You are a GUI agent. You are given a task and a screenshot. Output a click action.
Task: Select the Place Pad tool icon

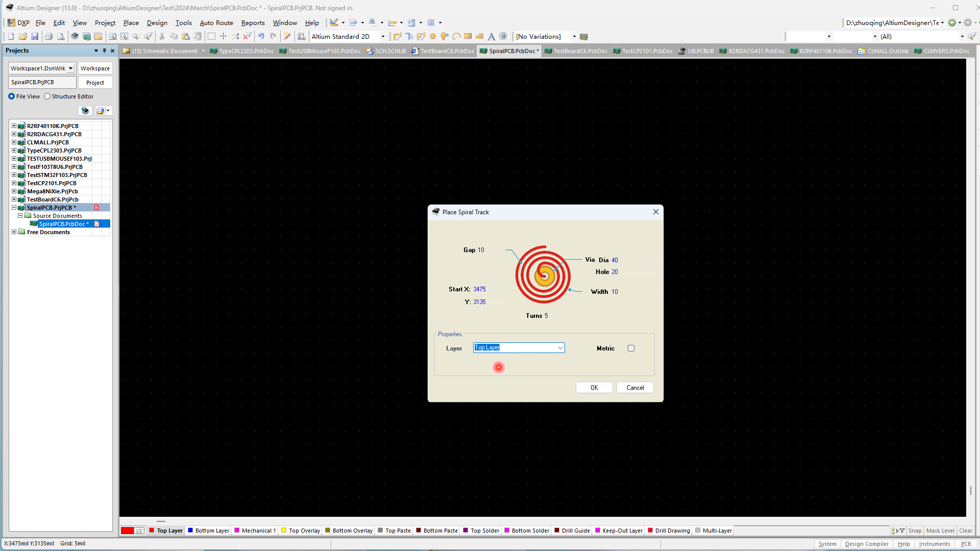(x=433, y=36)
